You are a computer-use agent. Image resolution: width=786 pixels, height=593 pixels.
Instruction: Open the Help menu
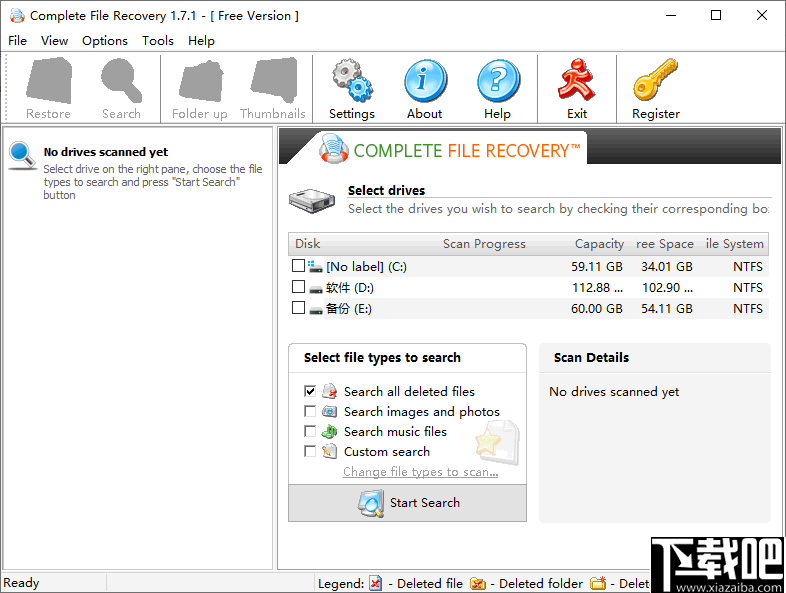tap(202, 41)
